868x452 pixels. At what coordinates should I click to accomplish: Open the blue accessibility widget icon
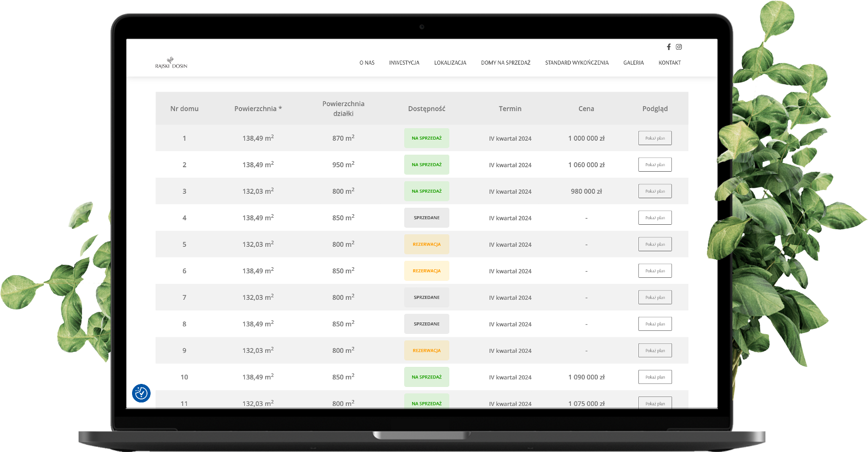point(141,393)
